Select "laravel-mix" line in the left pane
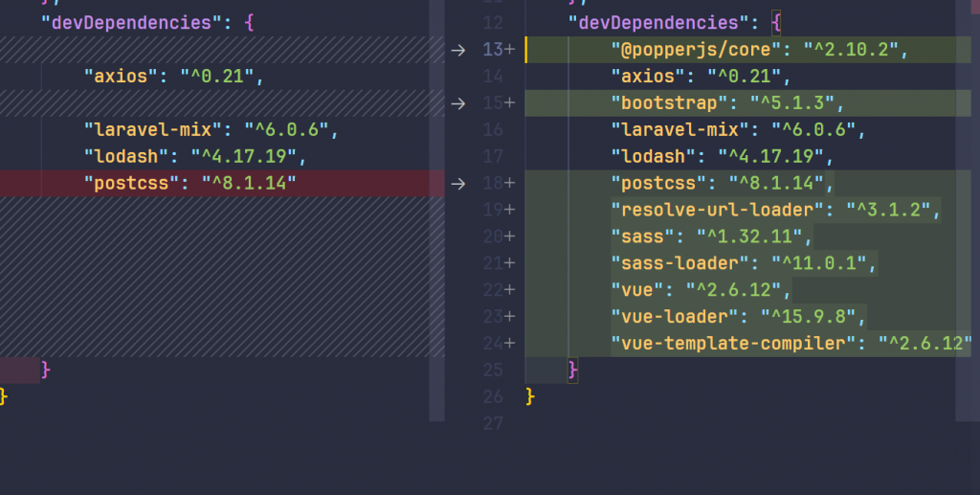This screenshot has width=980, height=495. click(x=212, y=130)
